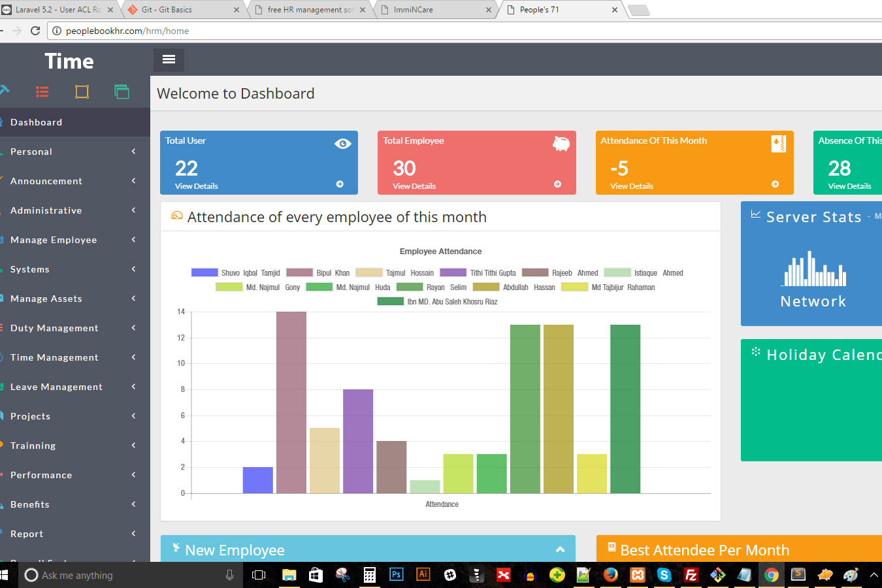Viewport: 882px width, 588px height.
Task: Click the Network bar chart icon
Action: tap(814, 269)
